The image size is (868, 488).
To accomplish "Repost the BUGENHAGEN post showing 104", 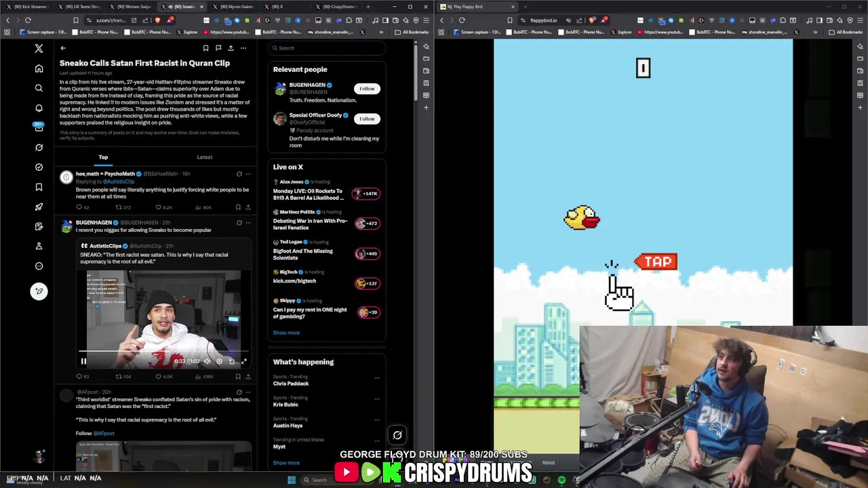I will (123, 376).
